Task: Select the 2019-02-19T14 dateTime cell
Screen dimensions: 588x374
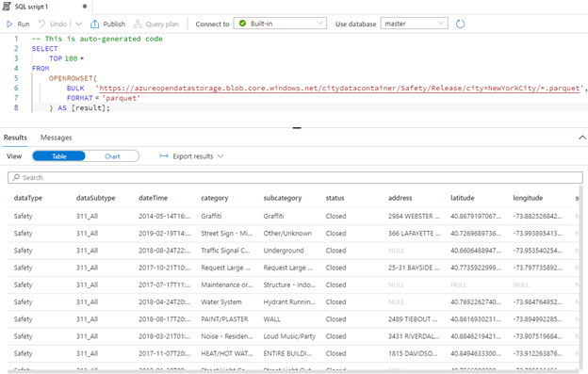Action: [165, 234]
